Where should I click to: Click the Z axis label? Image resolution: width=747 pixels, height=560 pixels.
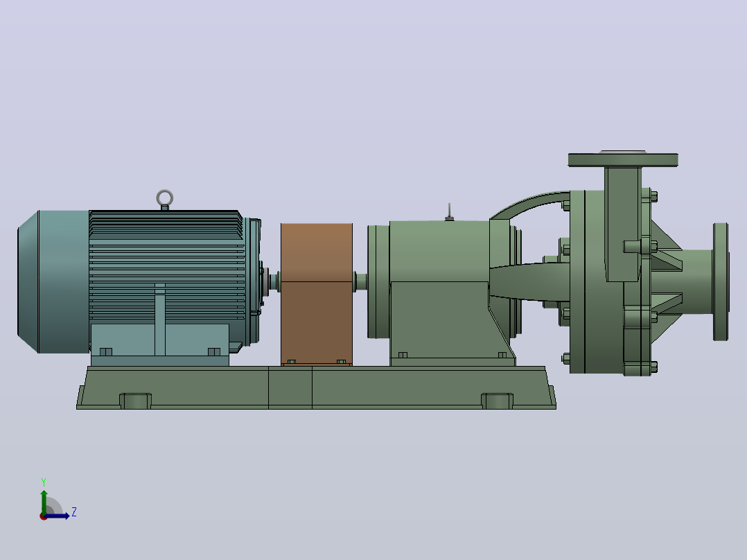74,512
